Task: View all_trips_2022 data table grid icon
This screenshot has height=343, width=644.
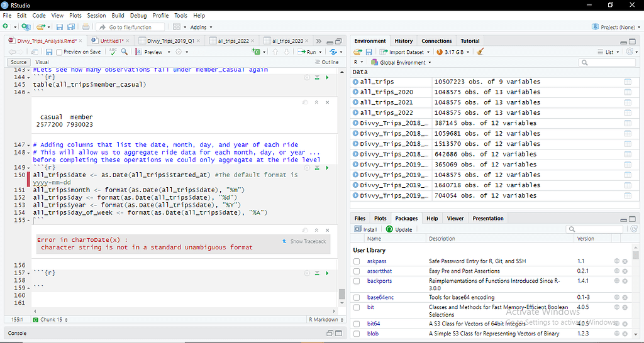Action: (x=628, y=113)
